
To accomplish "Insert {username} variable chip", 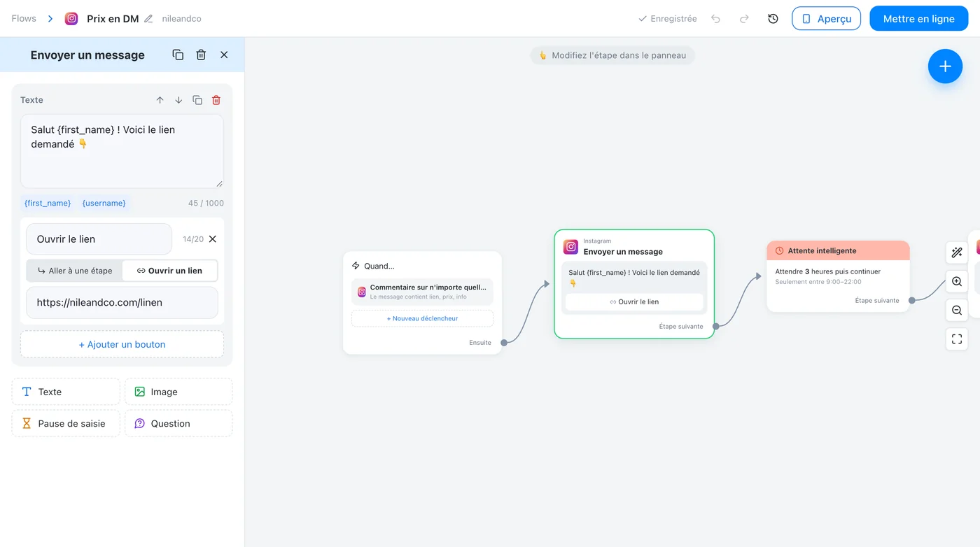I will point(104,203).
